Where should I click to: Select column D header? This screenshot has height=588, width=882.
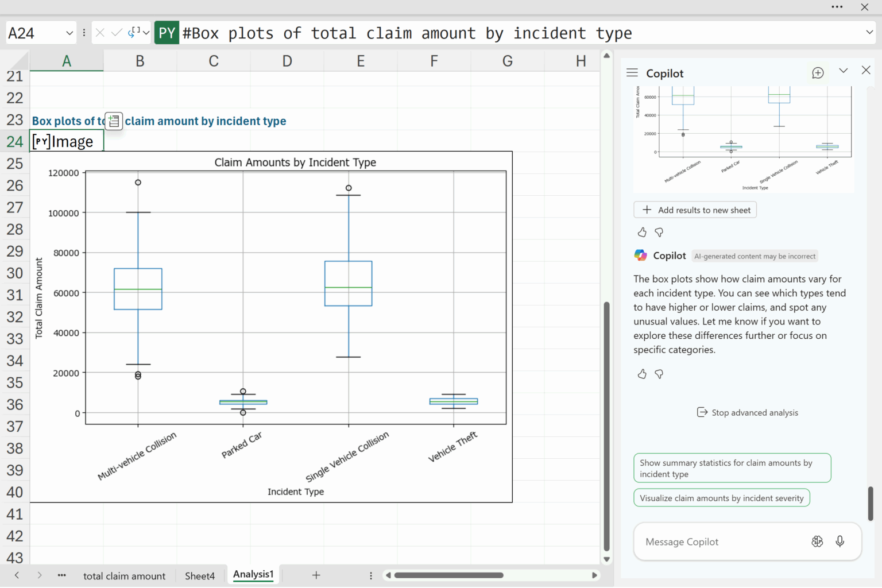287,61
